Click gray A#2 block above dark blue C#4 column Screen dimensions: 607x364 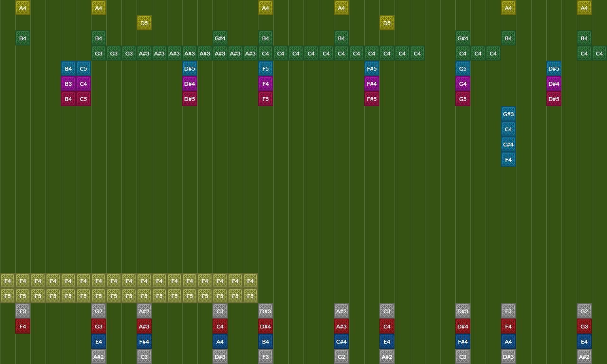pyautogui.click(x=341, y=311)
